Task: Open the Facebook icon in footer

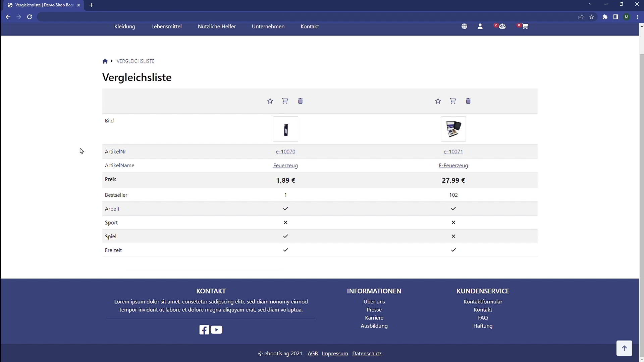Action: point(204,330)
